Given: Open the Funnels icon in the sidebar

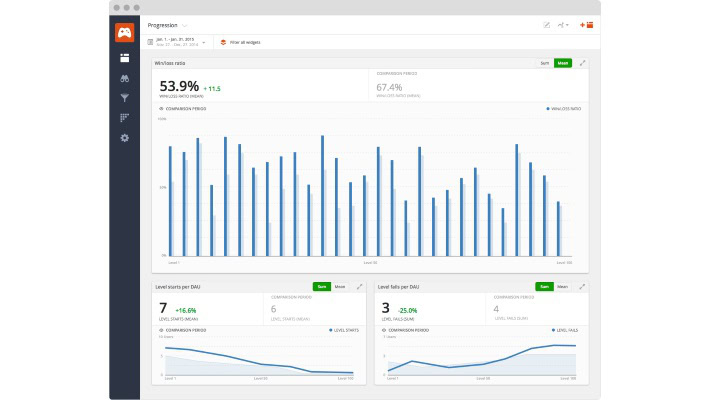Looking at the screenshot, I should (124, 97).
